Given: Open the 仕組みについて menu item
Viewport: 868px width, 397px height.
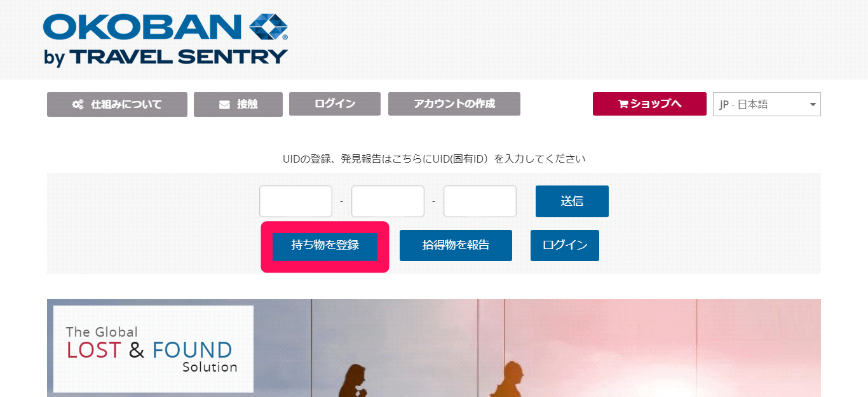Looking at the screenshot, I should point(117,104).
